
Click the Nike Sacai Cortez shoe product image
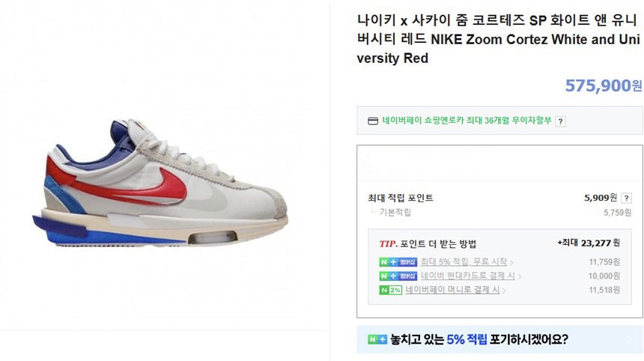(x=160, y=183)
